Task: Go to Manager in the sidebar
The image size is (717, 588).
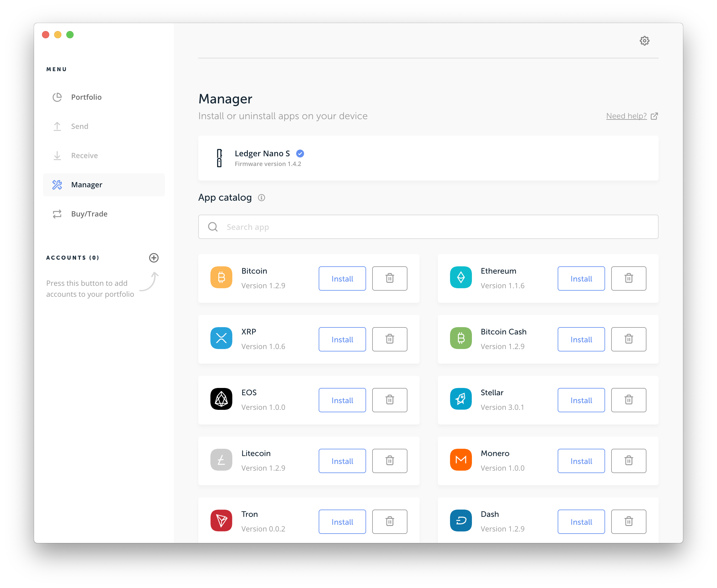Action: [104, 185]
